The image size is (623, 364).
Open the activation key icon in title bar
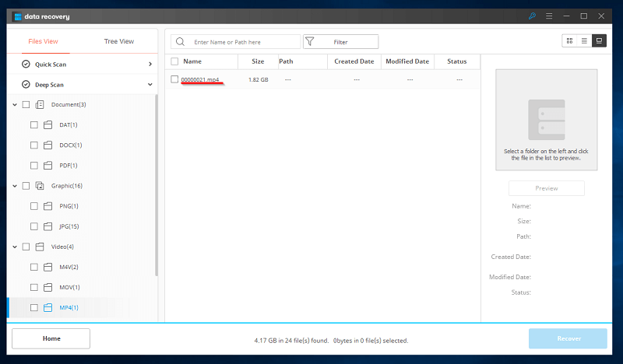tap(532, 16)
